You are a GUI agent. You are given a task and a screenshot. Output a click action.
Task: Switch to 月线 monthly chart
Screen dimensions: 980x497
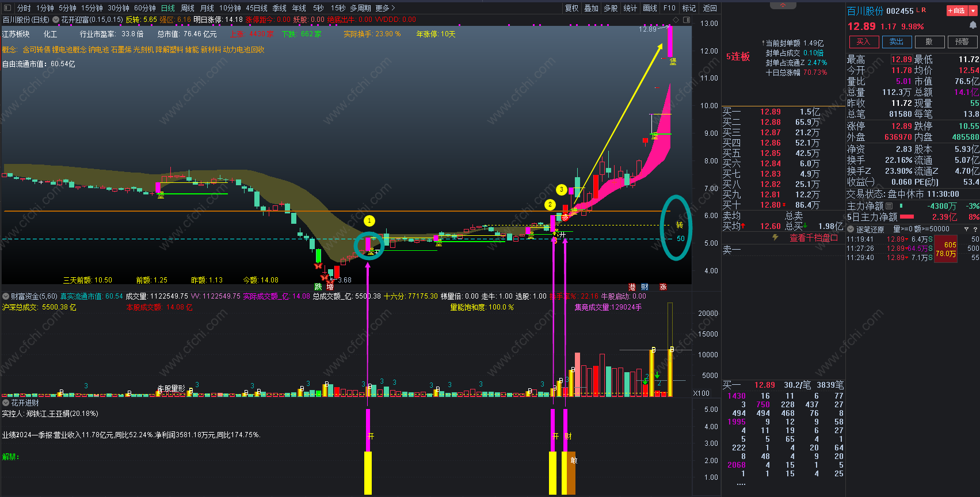point(207,8)
